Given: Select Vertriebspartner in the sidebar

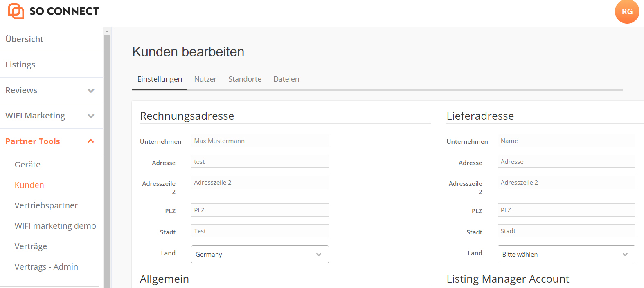Looking at the screenshot, I should 46,205.
